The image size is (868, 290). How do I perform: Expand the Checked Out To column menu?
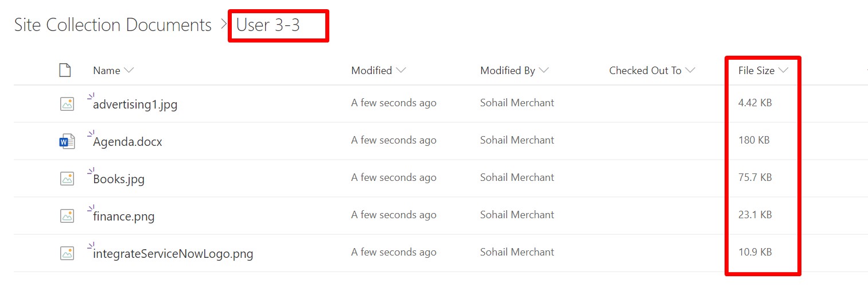690,71
